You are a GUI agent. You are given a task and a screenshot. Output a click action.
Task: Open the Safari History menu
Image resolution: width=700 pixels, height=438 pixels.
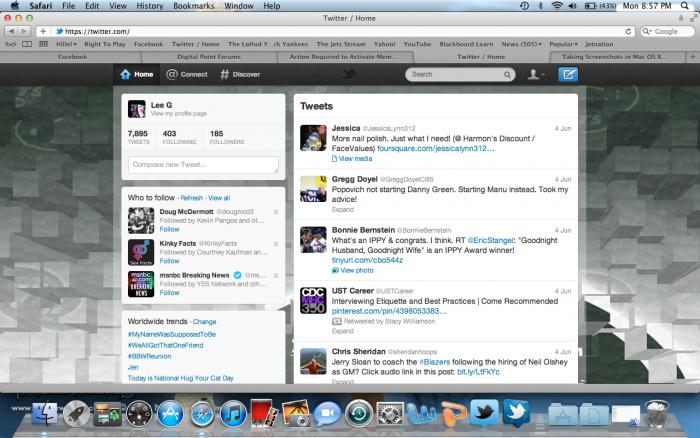click(150, 6)
